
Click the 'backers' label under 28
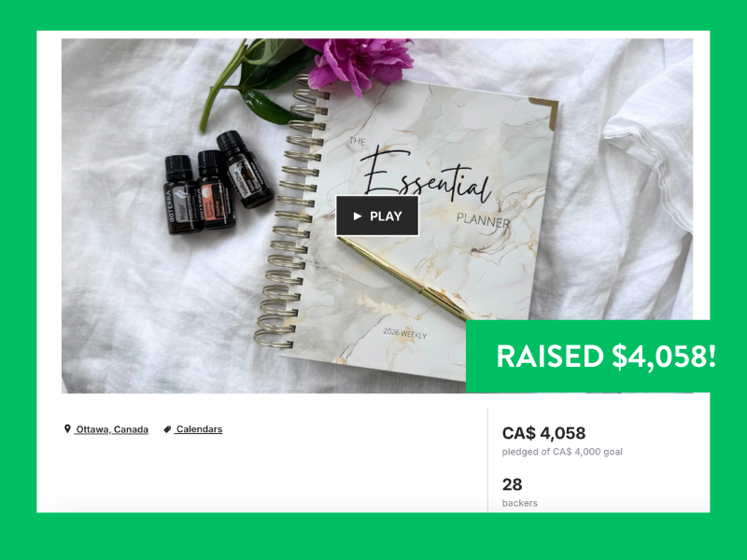520,503
